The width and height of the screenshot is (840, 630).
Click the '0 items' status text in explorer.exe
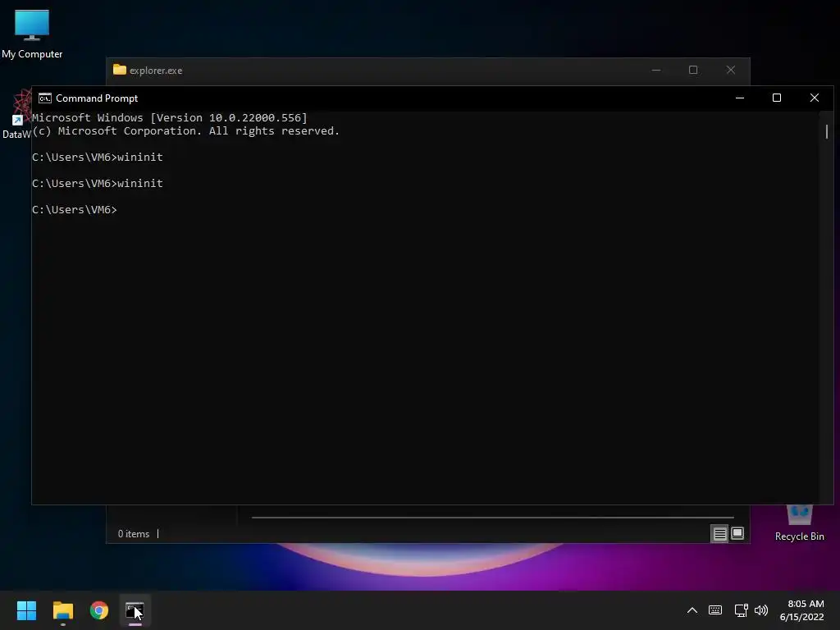click(134, 533)
